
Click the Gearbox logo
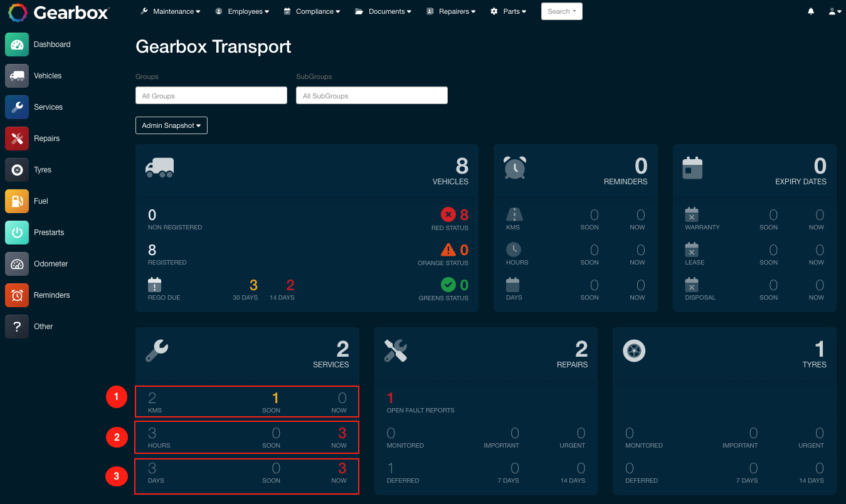[58, 12]
